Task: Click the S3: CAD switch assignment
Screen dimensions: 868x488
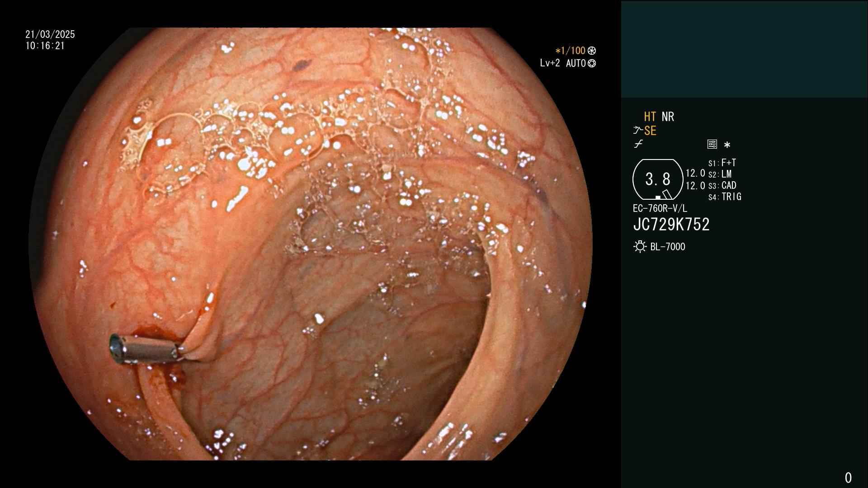Action: (x=722, y=185)
